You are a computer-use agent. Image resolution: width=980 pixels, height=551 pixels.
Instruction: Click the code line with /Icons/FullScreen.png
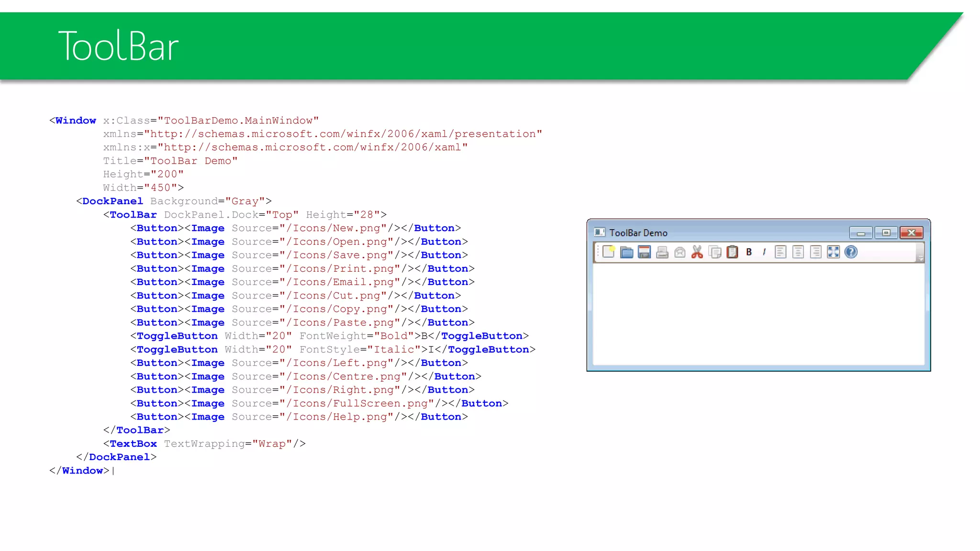click(319, 403)
